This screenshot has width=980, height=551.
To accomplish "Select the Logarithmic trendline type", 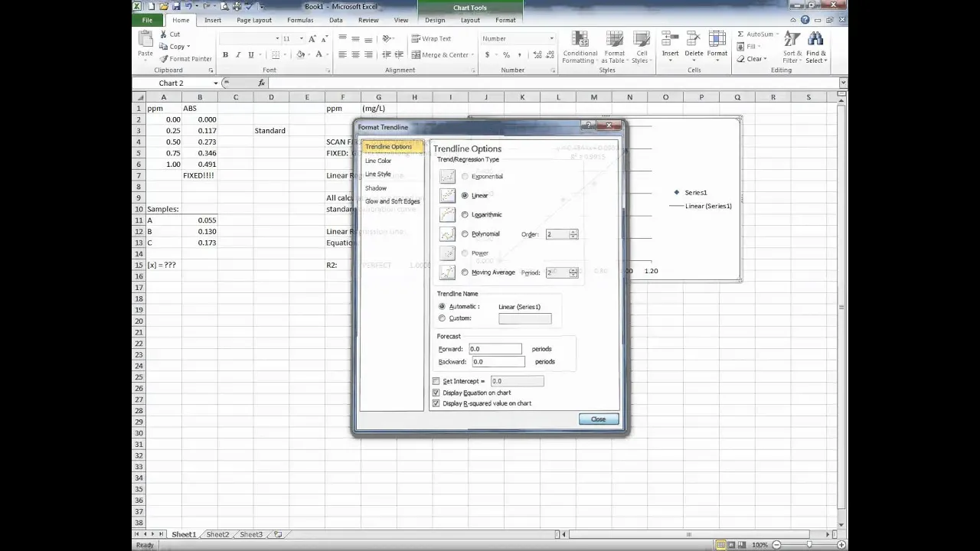I will click(x=465, y=215).
